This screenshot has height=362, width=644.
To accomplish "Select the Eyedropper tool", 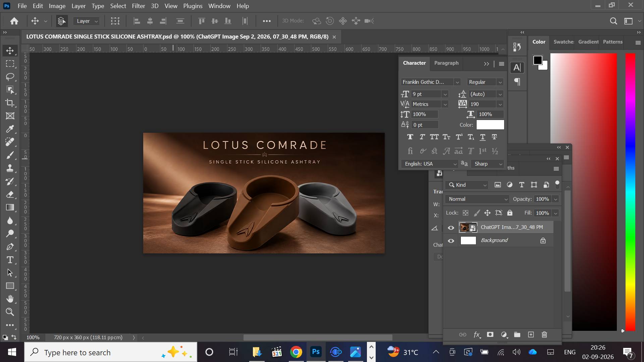I will (x=10, y=129).
